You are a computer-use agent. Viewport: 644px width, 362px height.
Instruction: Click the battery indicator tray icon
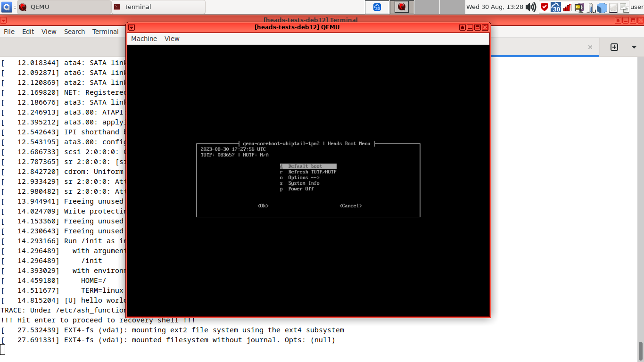[x=591, y=7]
